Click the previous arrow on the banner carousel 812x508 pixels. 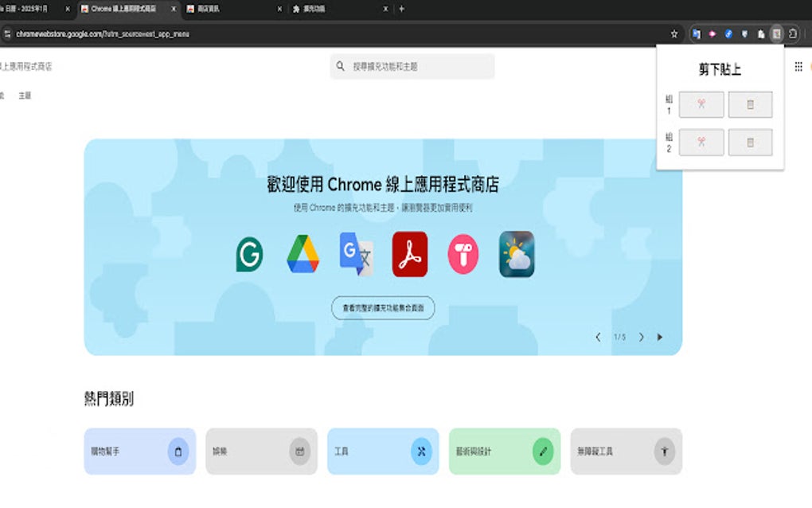tap(599, 337)
